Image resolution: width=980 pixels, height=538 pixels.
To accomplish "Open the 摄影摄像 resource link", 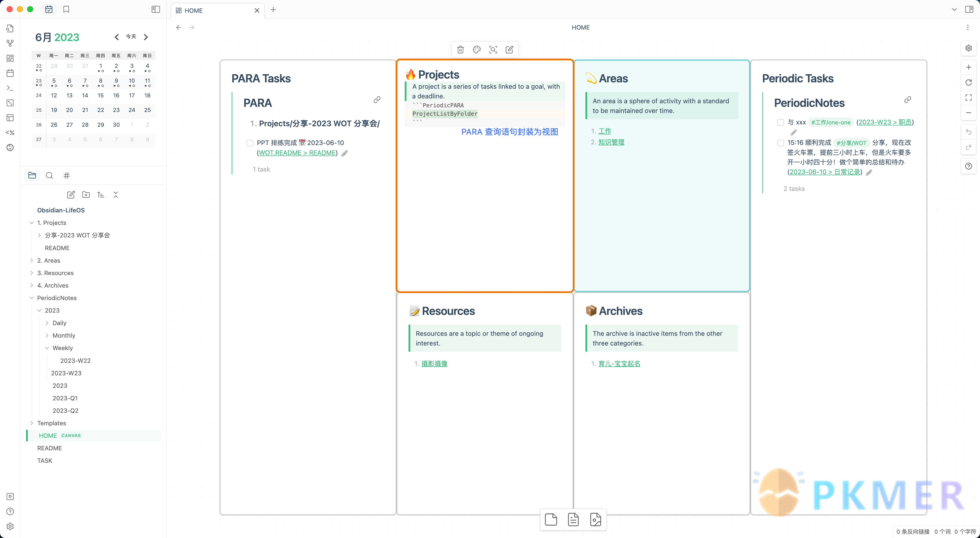I will coord(434,364).
